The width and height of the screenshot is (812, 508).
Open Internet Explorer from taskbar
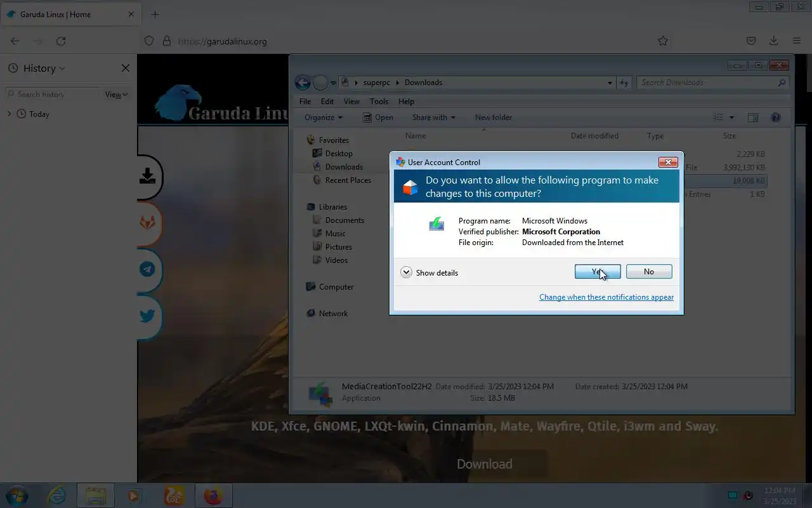[57, 495]
